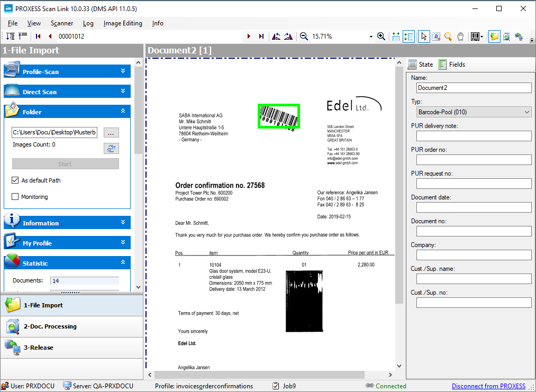Open the zoom percentage dropdown
This screenshot has width=536, height=392.
click(371, 37)
